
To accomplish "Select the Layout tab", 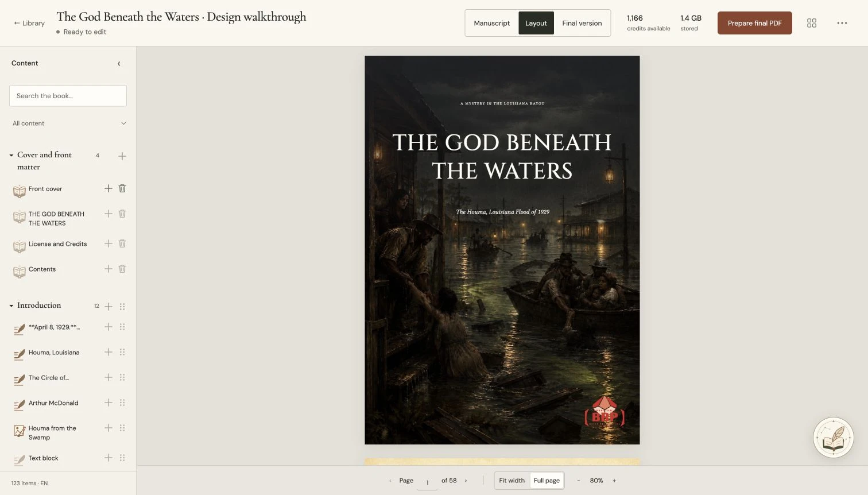I will coord(536,23).
